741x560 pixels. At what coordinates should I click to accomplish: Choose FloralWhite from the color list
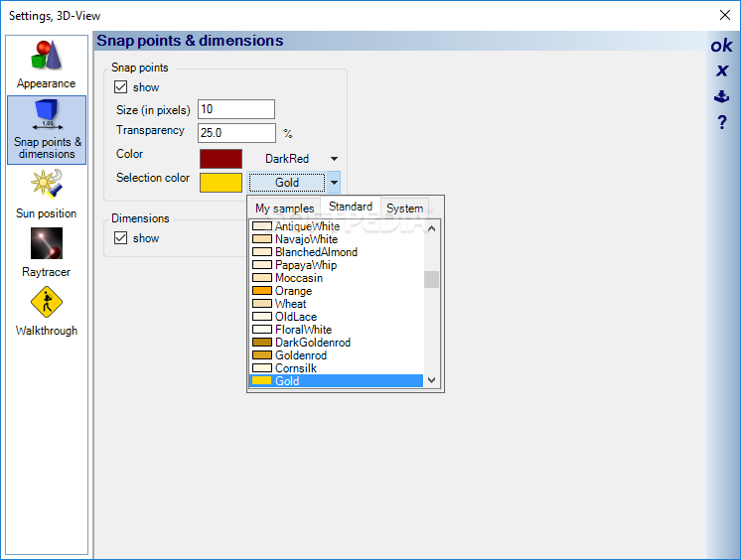click(x=336, y=330)
